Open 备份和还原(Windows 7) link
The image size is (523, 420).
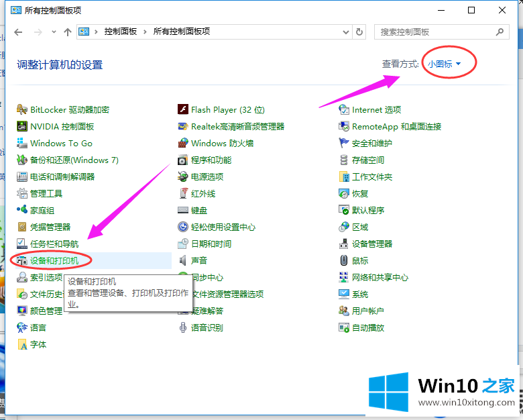pos(74,160)
